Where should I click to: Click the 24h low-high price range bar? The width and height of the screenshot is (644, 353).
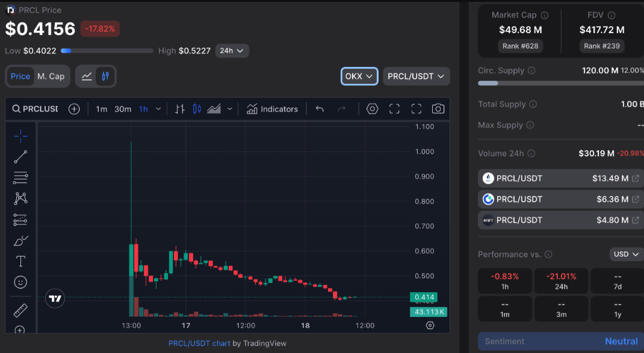pyautogui.click(x=107, y=51)
